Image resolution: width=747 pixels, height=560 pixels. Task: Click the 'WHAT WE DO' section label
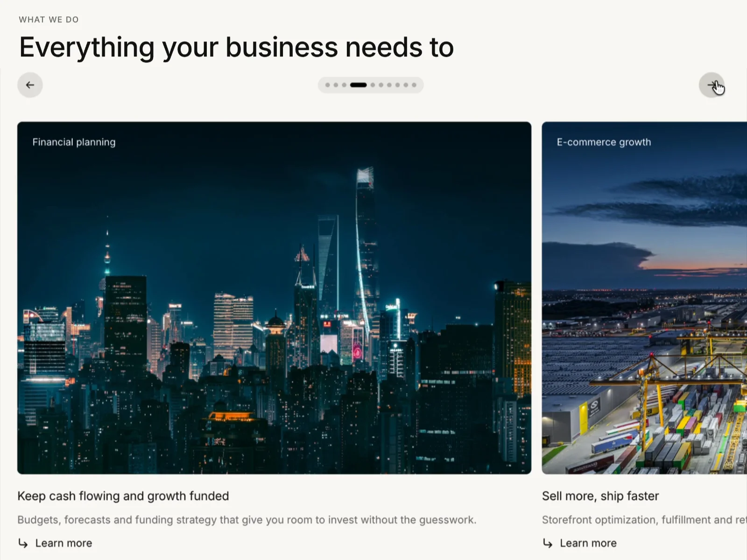(x=49, y=20)
